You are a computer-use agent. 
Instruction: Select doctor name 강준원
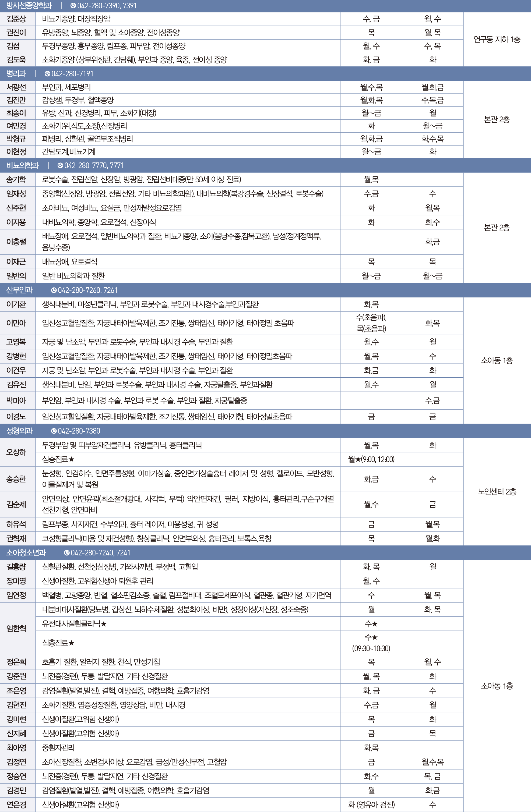tap(16, 676)
